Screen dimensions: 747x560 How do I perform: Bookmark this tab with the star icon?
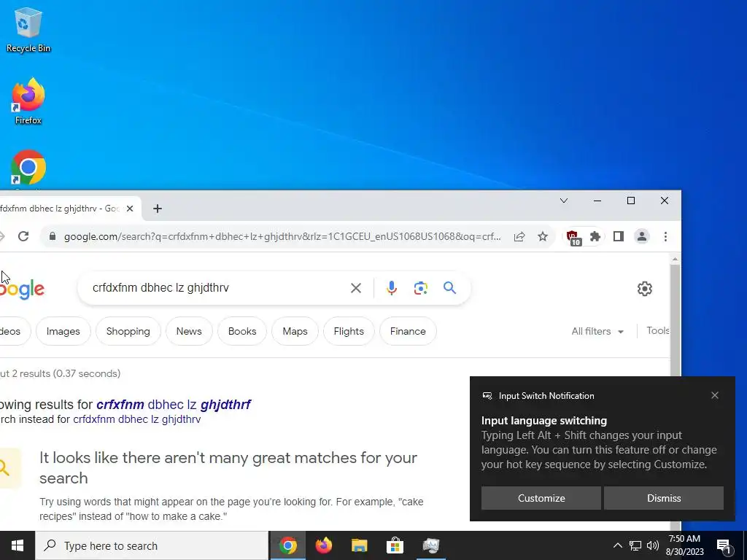point(543,236)
